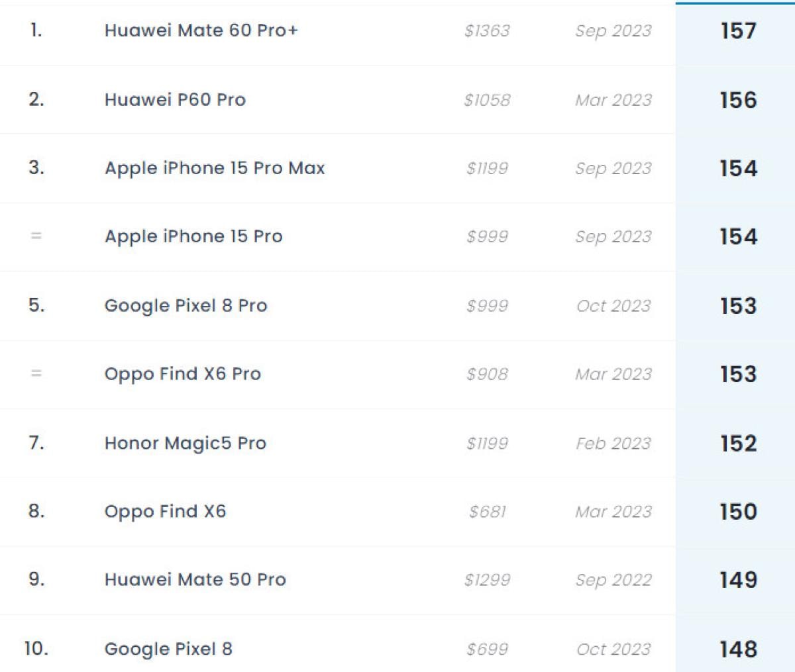795x672 pixels.
Task: Click the 152 score for Honor Magic5 Pro
Action: 738,443
